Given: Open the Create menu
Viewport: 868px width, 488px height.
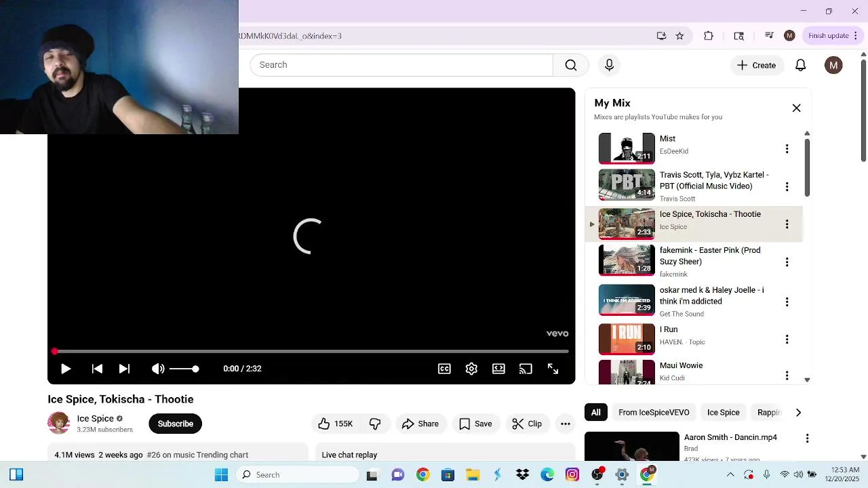Looking at the screenshot, I should tap(757, 65).
